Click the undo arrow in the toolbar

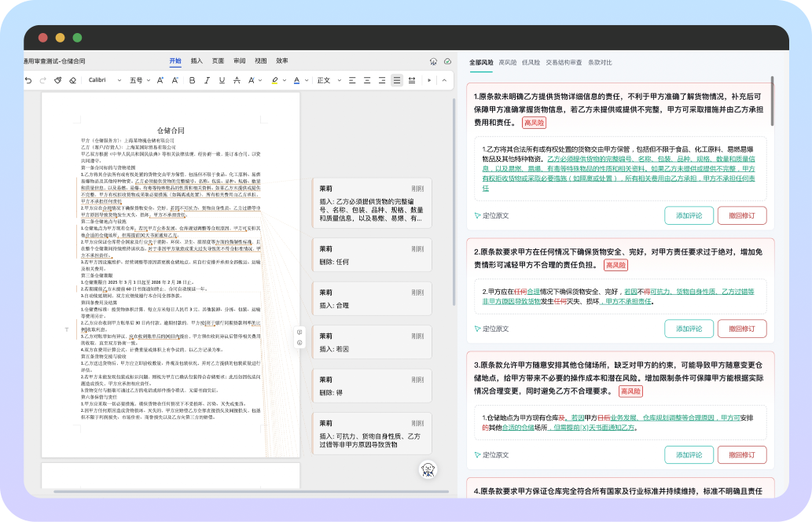pyautogui.click(x=28, y=80)
